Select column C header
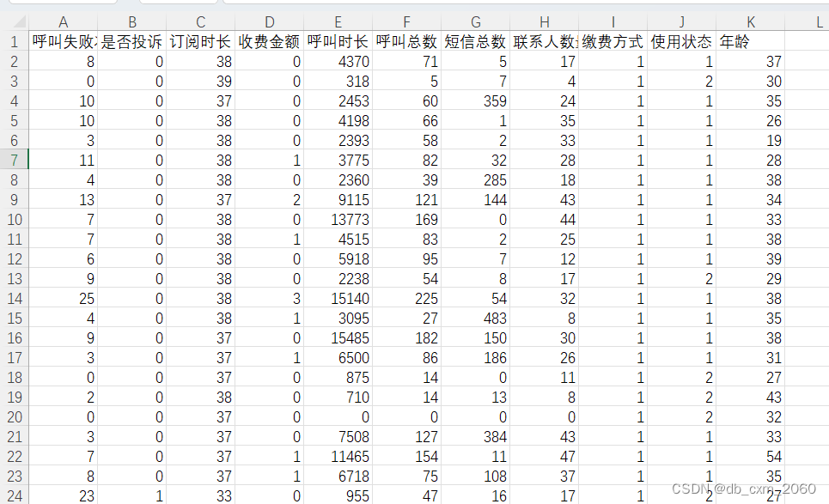Viewport: 829px width, 504px height. [x=200, y=22]
